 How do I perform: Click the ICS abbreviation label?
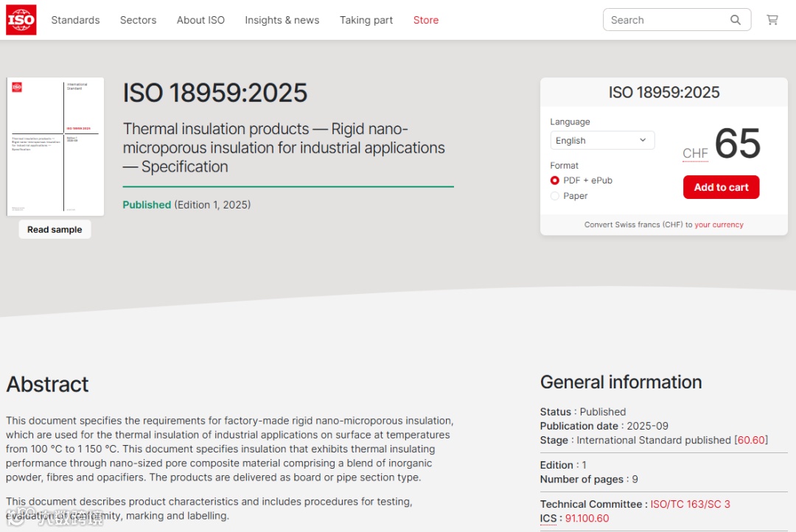548,518
